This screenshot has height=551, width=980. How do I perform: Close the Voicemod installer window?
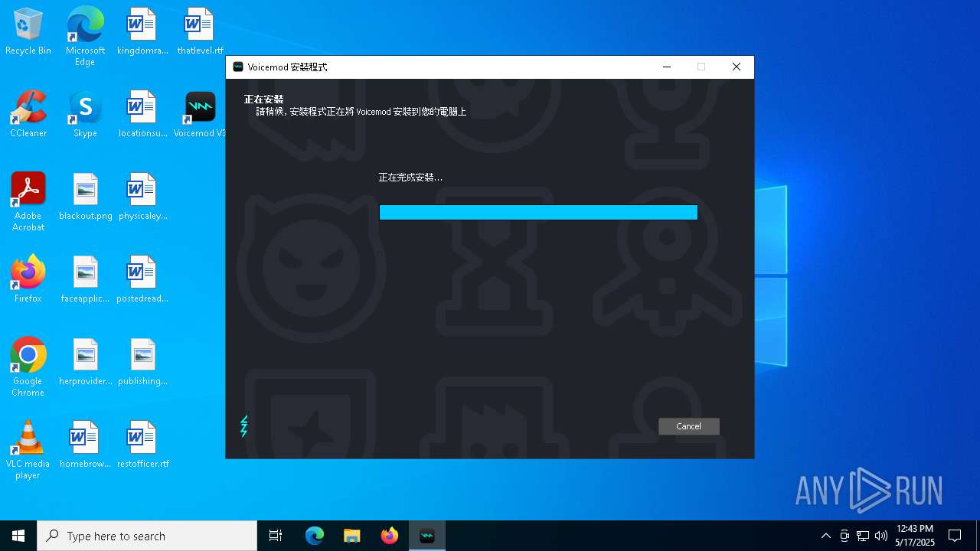tap(737, 67)
